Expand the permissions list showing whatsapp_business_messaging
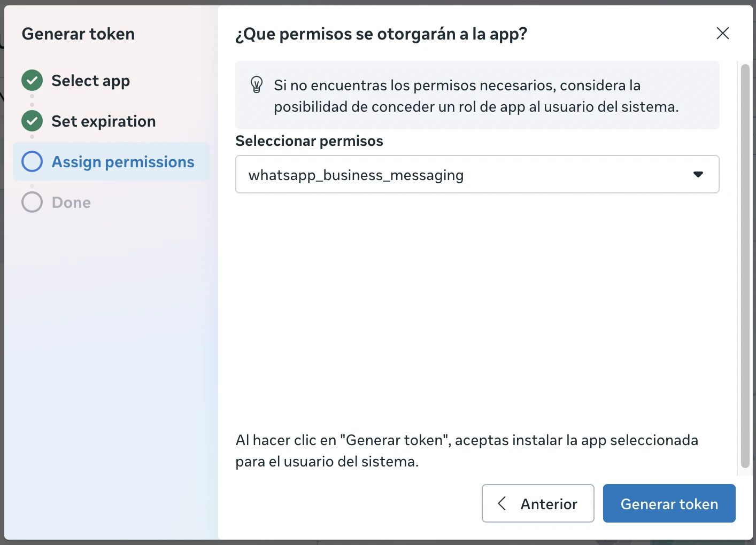This screenshot has height=545, width=756. point(477,174)
